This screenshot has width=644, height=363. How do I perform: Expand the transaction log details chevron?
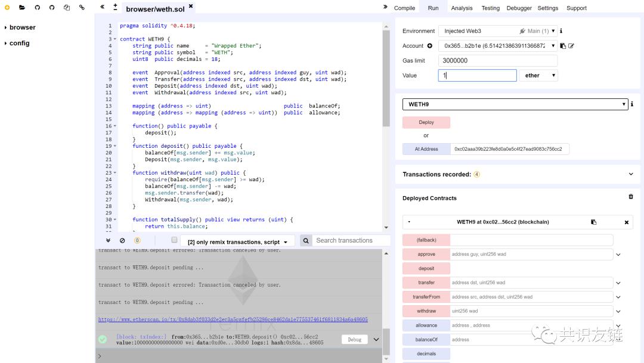coord(376,340)
